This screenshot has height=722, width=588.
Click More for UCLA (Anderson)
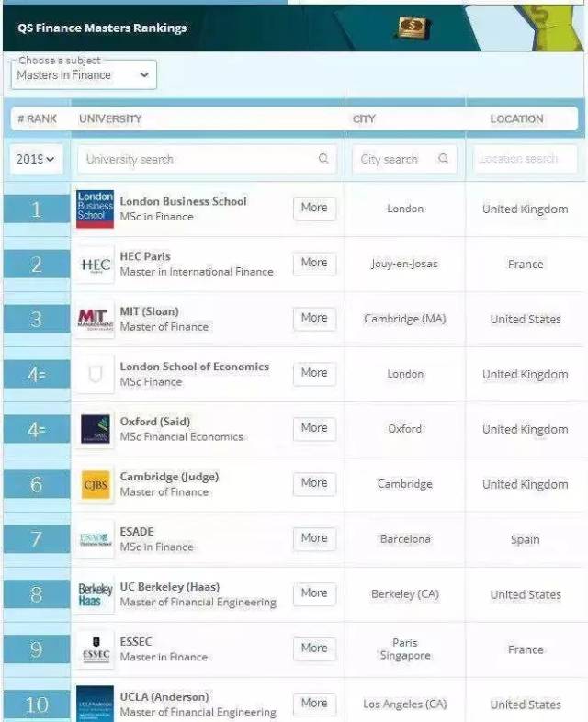314,704
